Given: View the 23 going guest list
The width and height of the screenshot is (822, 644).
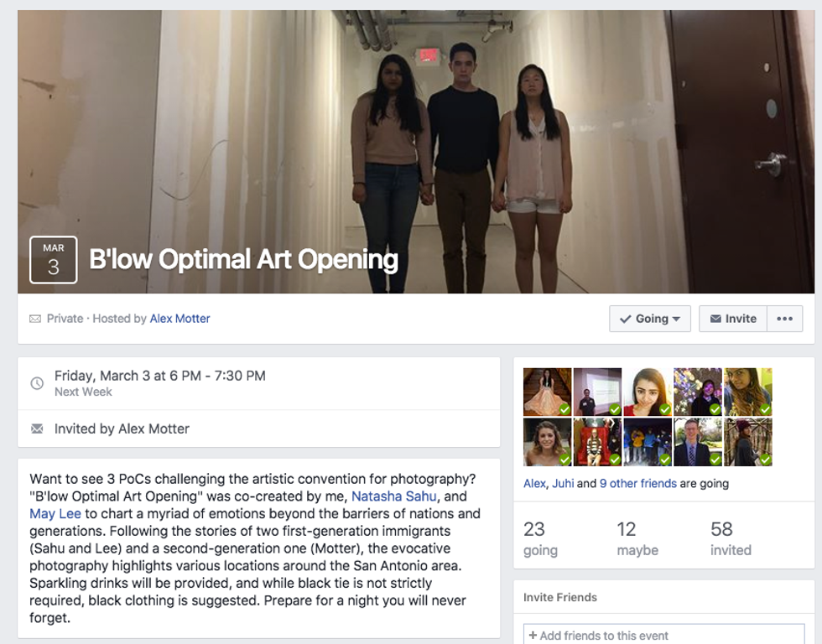Looking at the screenshot, I should click(540, 538).
